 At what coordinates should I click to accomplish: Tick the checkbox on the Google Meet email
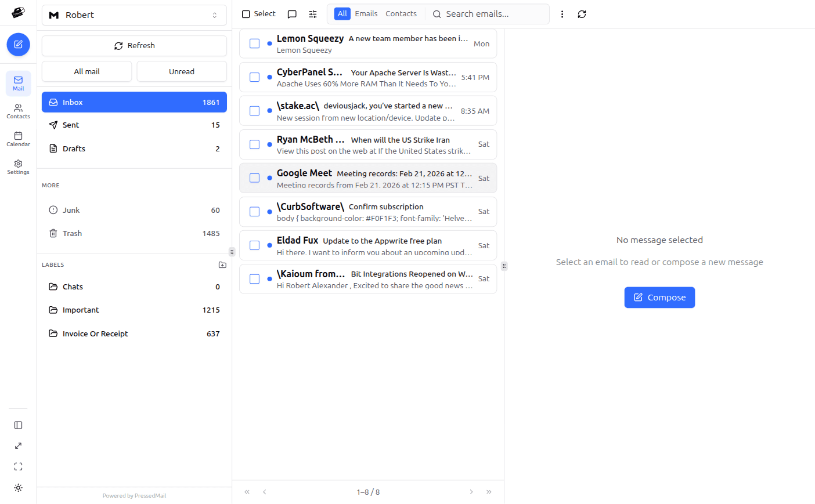pyautogui.click(x=254, y=178)
